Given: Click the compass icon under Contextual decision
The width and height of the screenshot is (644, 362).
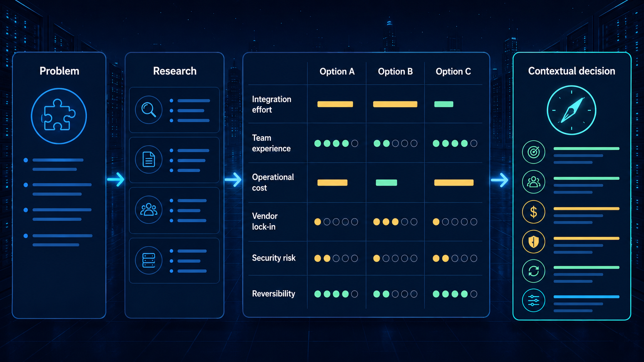Looking at the screenshot, I should tap(572, 110).
